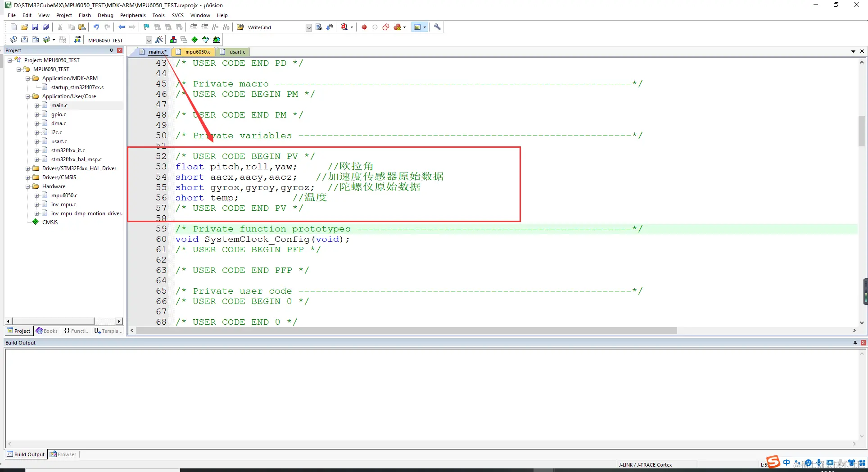The width and height of the screenshot is (868, 472).
Task: Translate the current file with the Translate icon
Action: click(14, 40)
